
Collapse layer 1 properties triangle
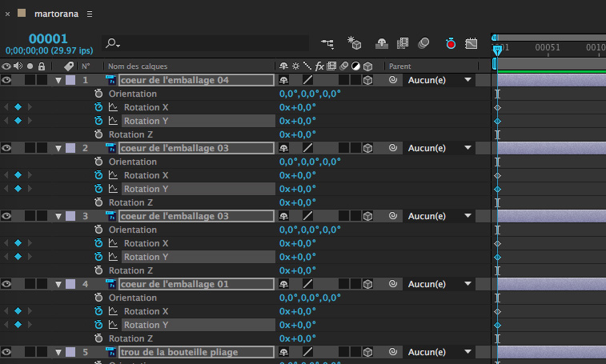pyautogui.click(x=58, y=81)
